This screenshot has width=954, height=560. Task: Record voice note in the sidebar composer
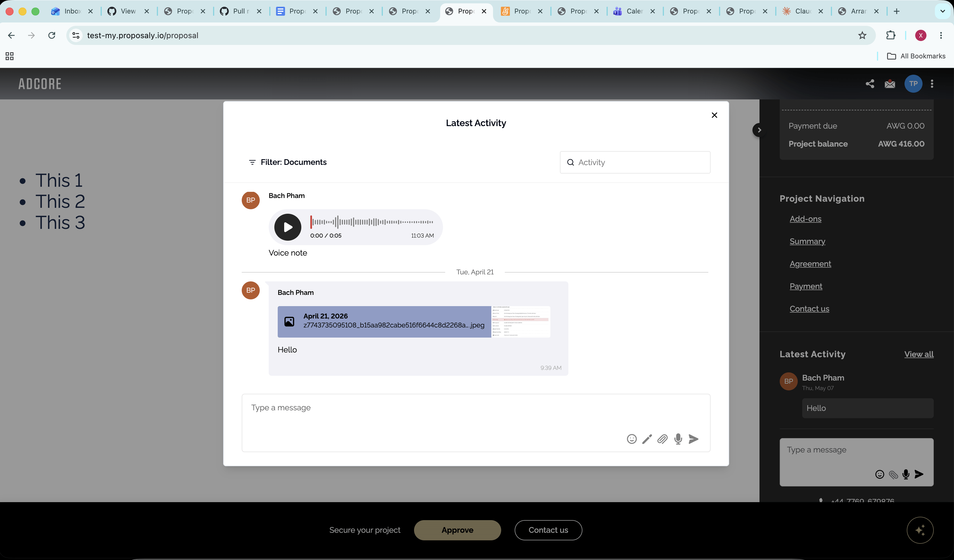click(x=906, y=475)
